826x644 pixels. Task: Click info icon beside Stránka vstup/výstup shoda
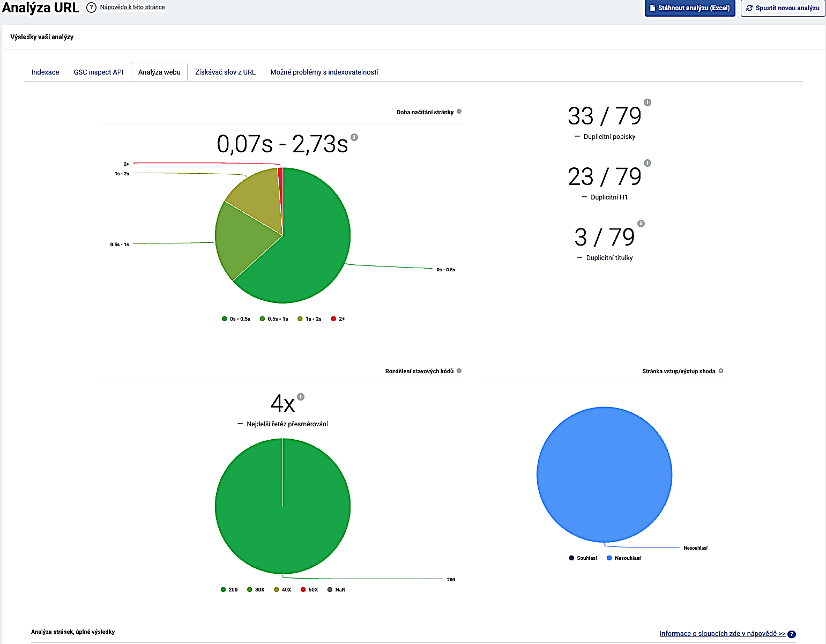coord(721,371)
